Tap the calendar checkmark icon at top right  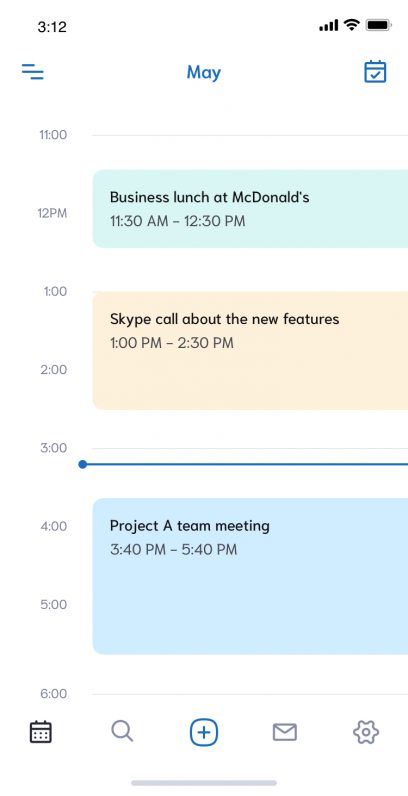375,72
